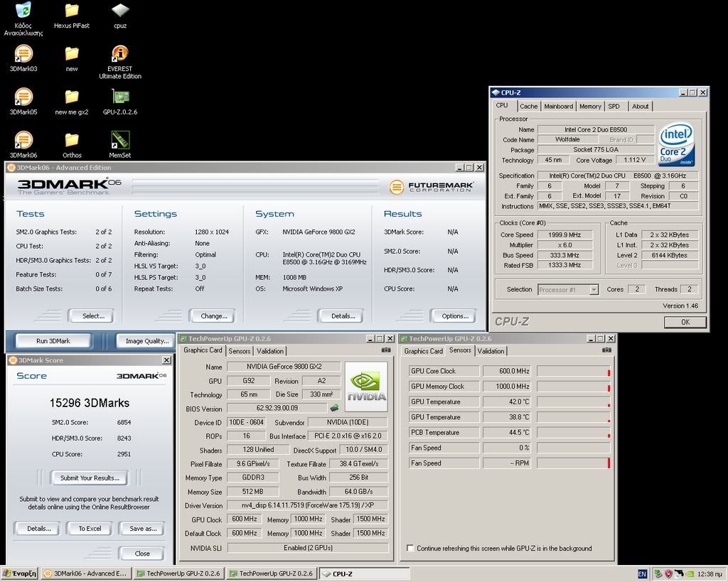
Task: Click the 3DMark06 taskbar button
Action: pos(86,573)
